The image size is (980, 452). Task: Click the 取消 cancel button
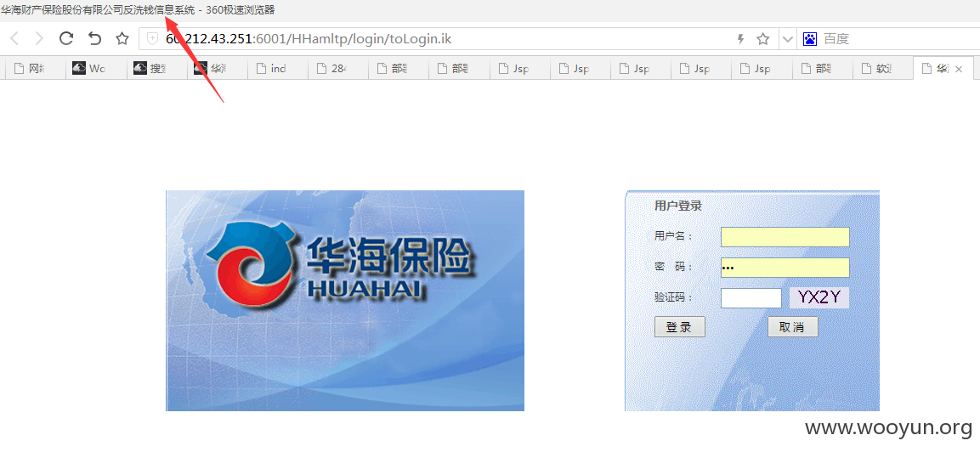[x=792, y=327]
